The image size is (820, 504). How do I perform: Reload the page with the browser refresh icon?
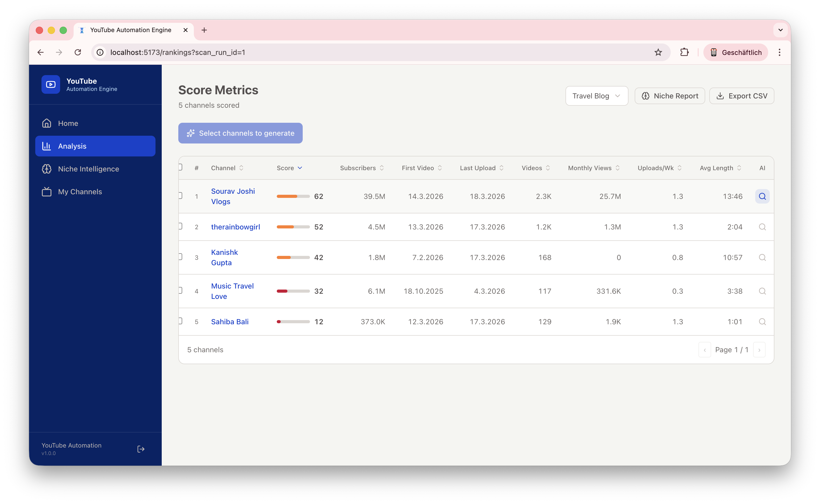tap(78, 52)
